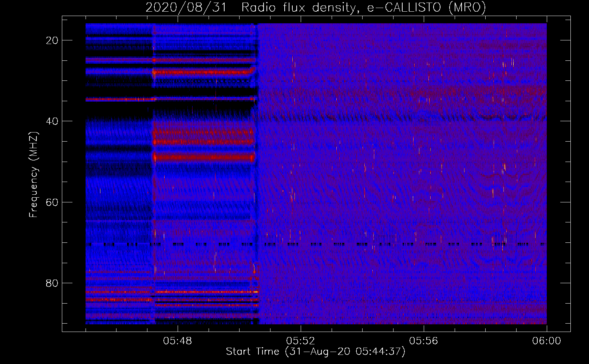Click the time tick label "05:56"
Viewport: 589px width, 364px height.
424,341
